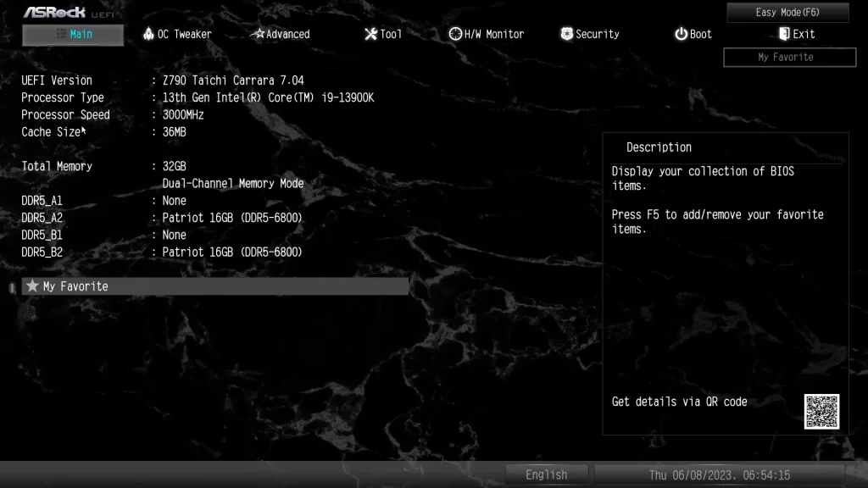The width and height of the screenshot is (868, 488).
Task: Click the Tool wrench icon
Action: click(371, 34)
